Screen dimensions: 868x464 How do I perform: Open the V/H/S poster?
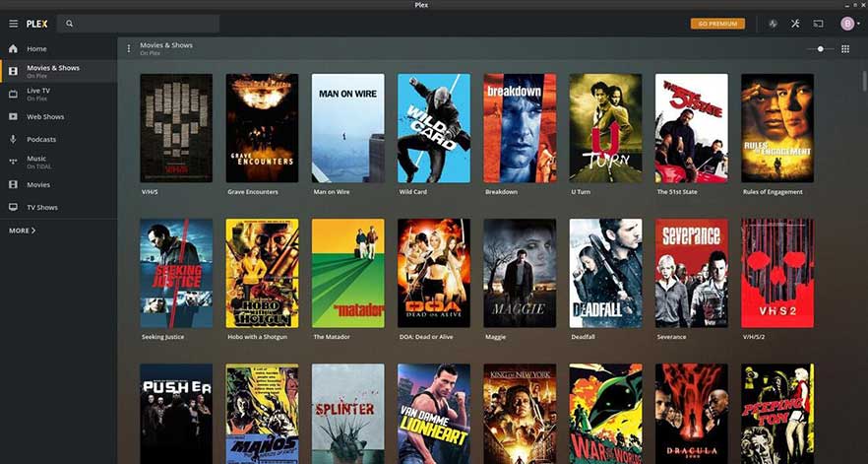point(176,128)
